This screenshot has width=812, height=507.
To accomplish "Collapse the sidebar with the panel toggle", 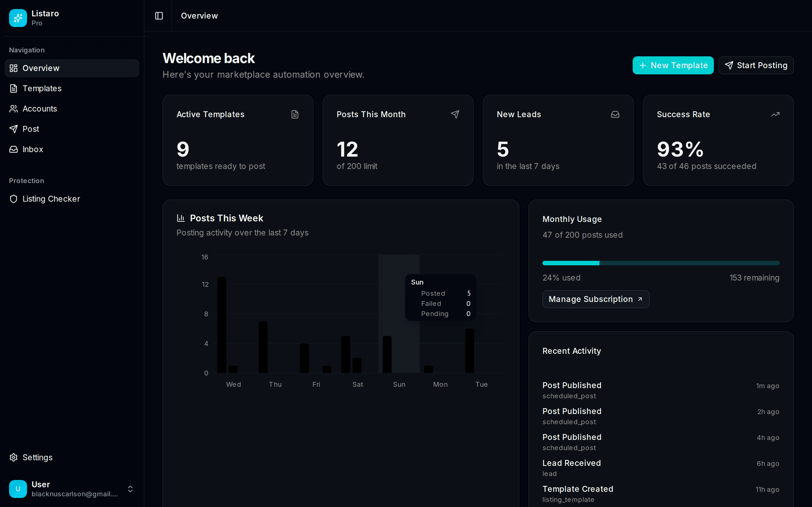I will pos(158,15).
